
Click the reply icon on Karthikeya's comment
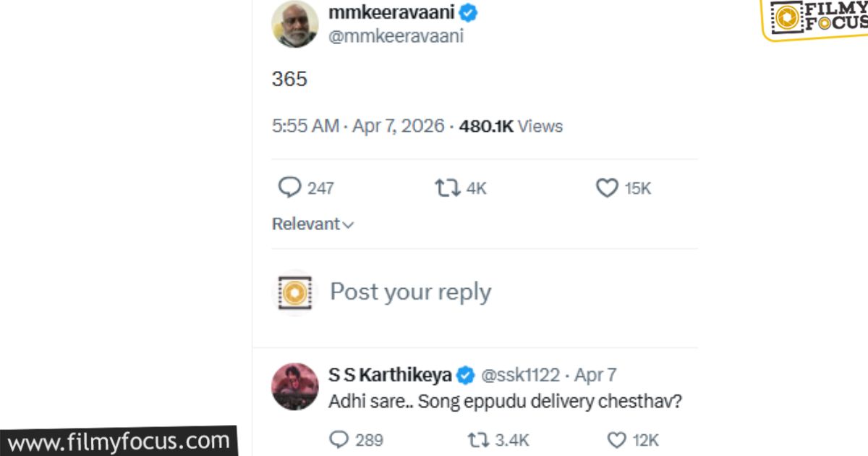(x=339, y=439)
